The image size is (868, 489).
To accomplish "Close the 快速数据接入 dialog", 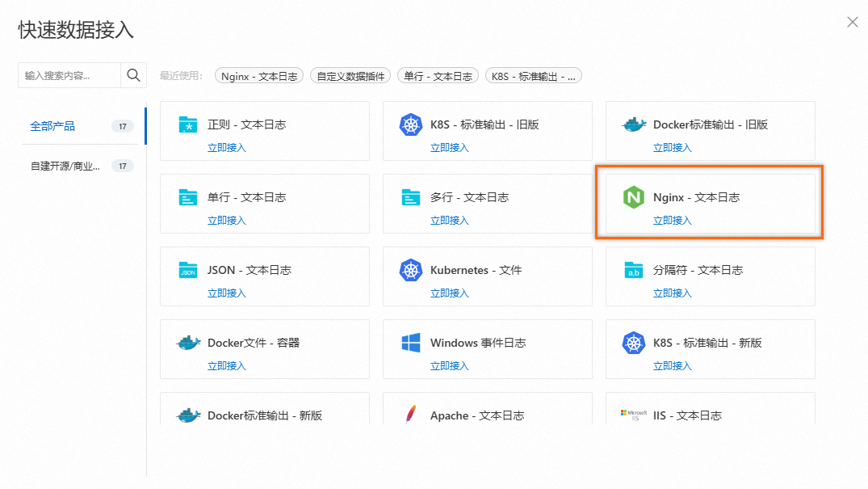I will [x=853, y=22].
